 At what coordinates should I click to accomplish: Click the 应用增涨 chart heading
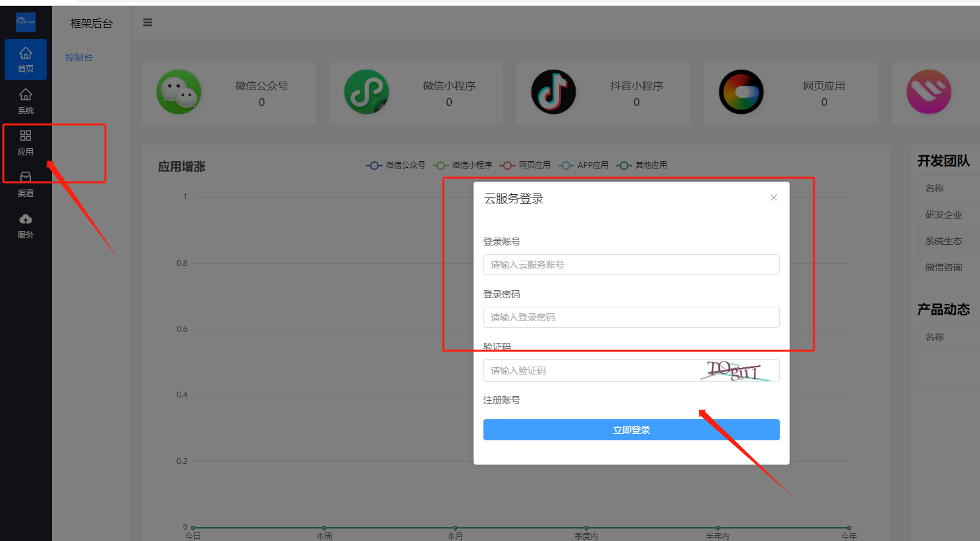pyautogui.click(x=182, y=167)
